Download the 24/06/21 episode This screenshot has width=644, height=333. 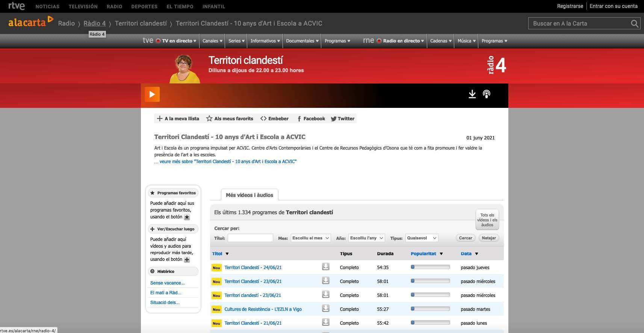(326, 267)
